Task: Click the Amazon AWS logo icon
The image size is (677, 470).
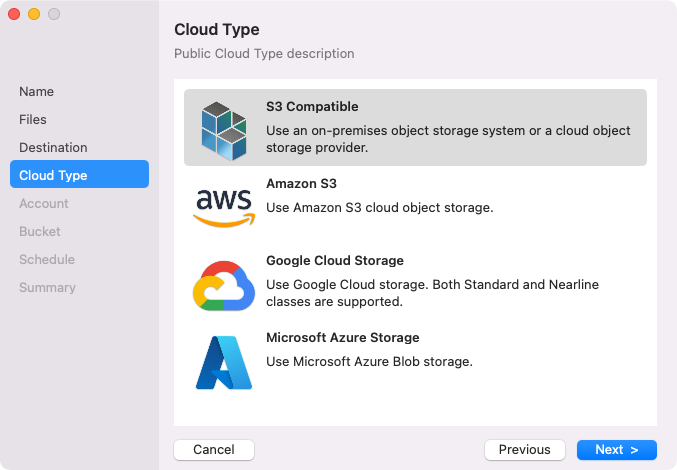Action: [223, 207]
